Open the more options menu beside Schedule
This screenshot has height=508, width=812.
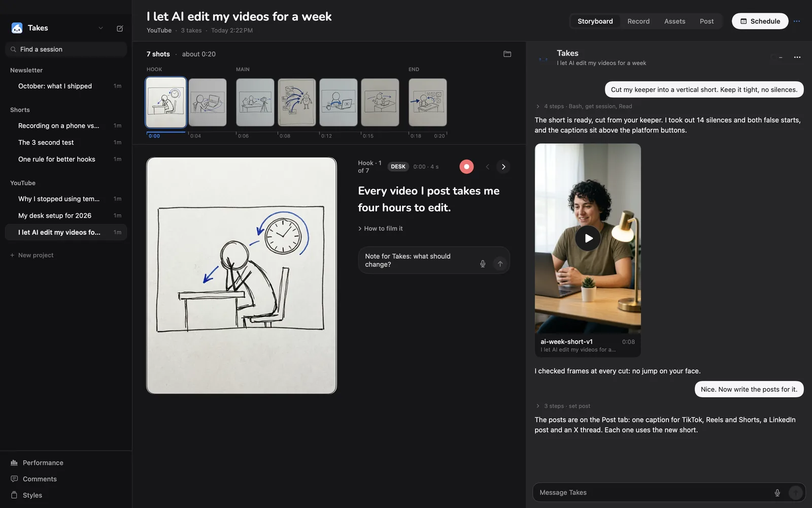click(x=797, y=21)
